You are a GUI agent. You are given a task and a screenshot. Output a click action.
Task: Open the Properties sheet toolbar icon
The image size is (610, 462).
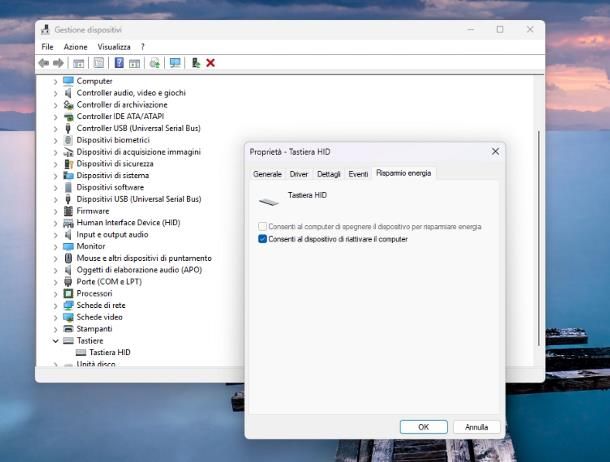(x=99, y=63)
